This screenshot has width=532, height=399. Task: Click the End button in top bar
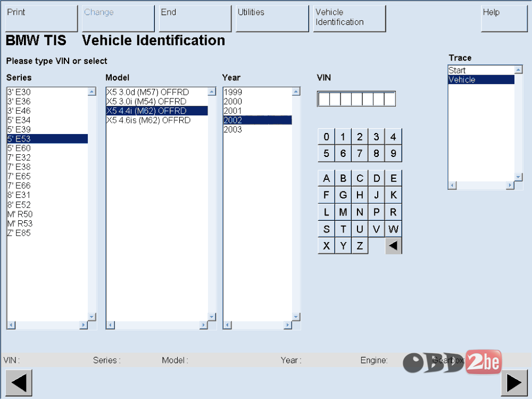pyautogui.click(x=195, y=19)
